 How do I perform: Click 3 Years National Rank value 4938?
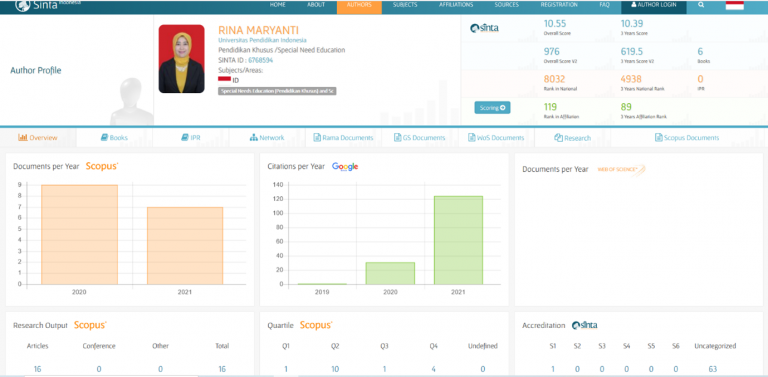pyautogui.click(x=631, y=79)
